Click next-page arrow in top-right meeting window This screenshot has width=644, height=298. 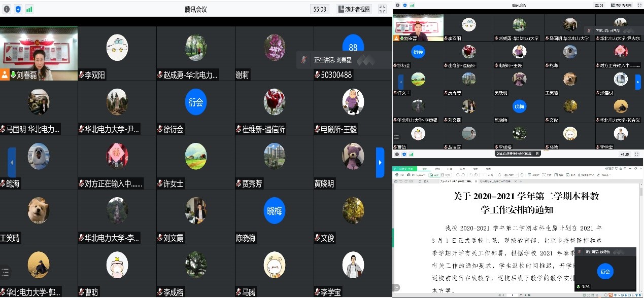[x=638, y=82]
